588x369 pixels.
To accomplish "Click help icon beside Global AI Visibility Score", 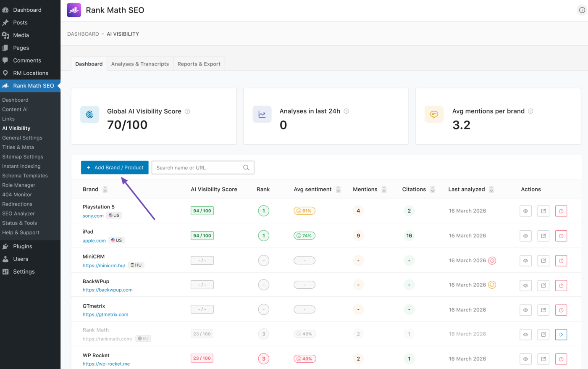I will (187, 111).
